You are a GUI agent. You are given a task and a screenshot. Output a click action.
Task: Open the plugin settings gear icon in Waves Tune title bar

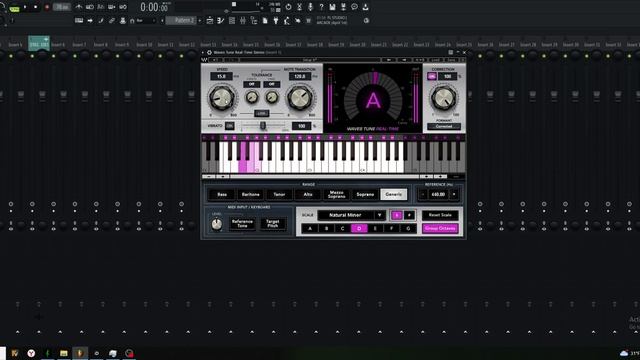click(209, 52)
